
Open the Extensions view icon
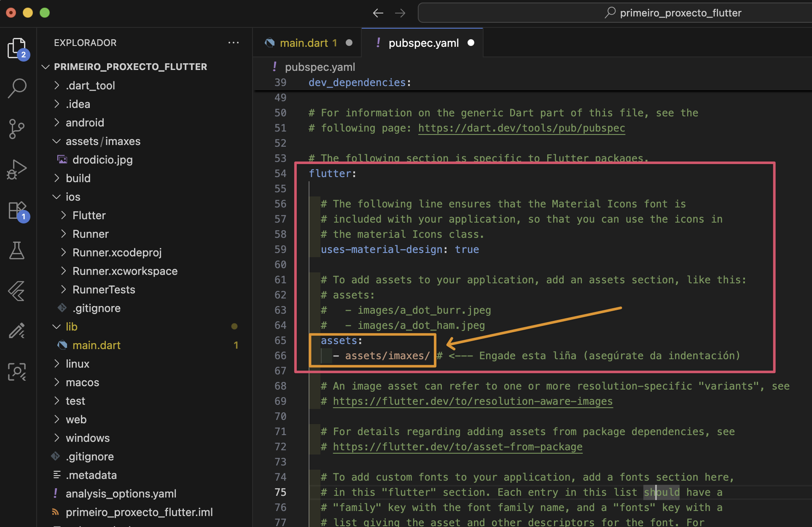click(x=17, y=210)
